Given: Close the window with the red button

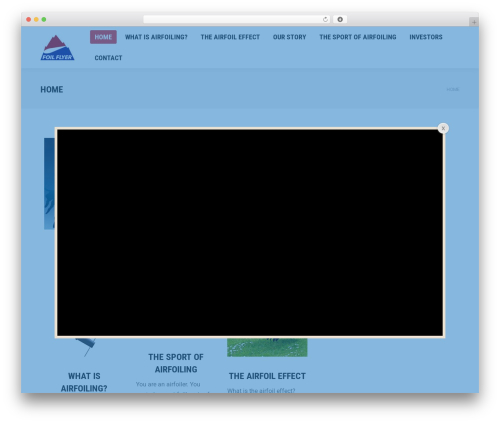Looking at the screenshot, I should tap(29, 20).
